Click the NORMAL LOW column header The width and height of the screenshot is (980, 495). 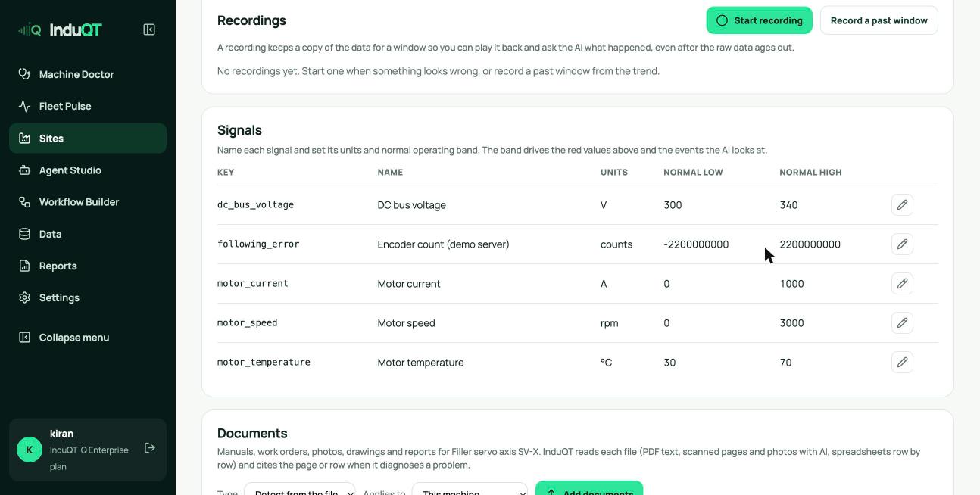click(693, 173)
